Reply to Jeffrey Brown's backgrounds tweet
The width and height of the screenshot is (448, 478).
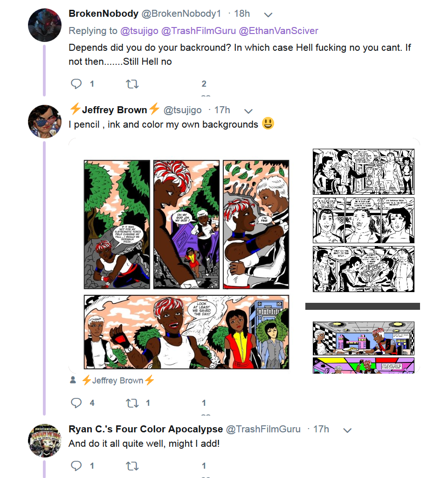(x=76, y=403)
